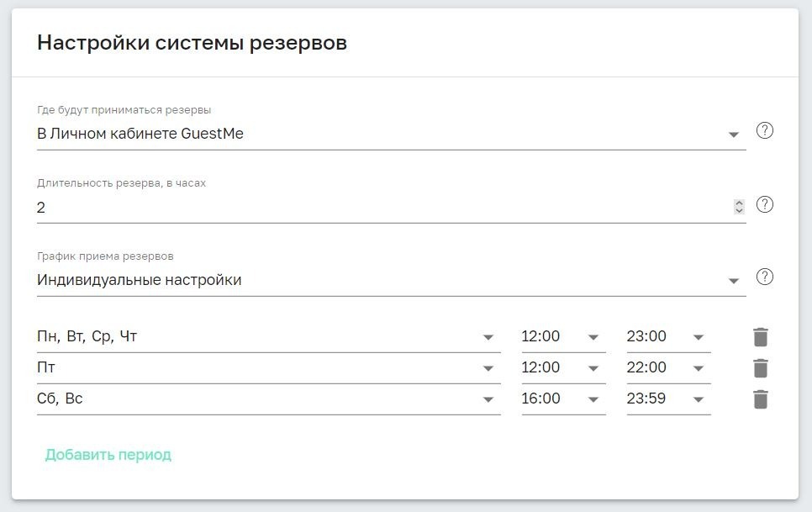Open the 16:00 start time for weekends
Screen dimensions: 812x512
point(594,399)
